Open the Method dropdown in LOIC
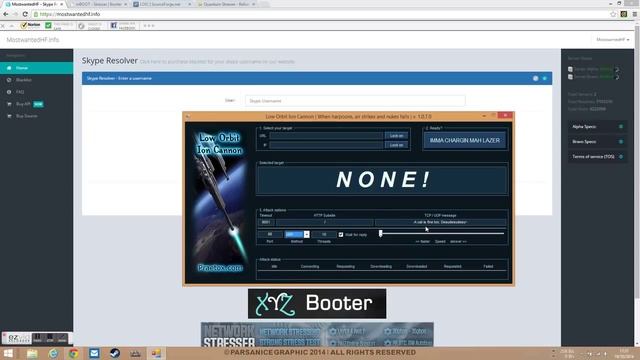Viewport: 640px width, 360px height. (307, 234)
